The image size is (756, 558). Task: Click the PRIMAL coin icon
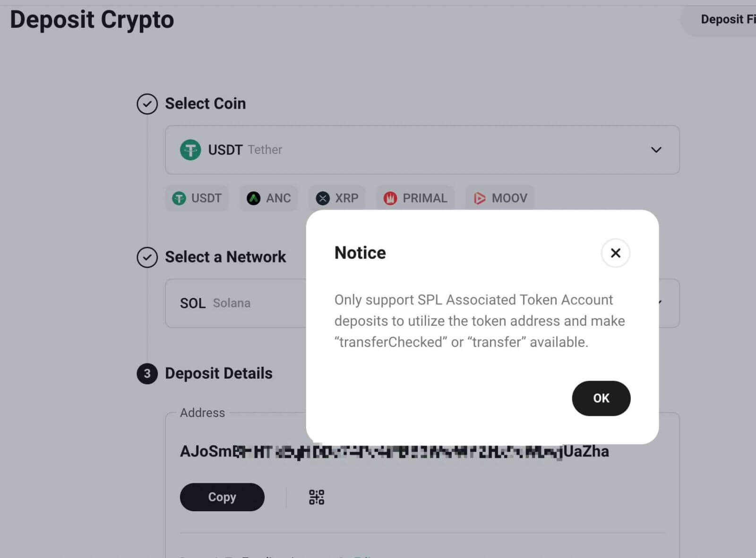(x=390, y=198)
